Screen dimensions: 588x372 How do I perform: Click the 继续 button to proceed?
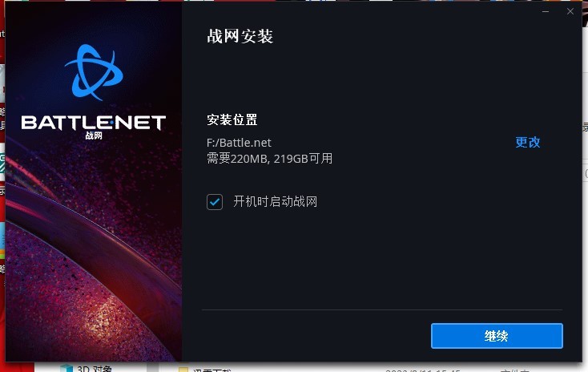tap(497, 336)
